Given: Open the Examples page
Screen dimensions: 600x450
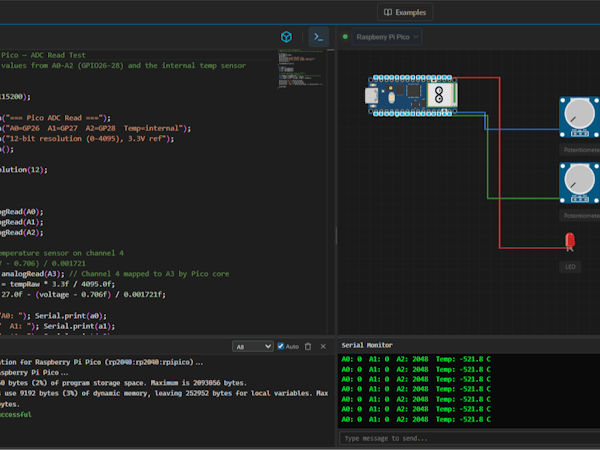Looking at the screenshot, I should click(405, 12).
